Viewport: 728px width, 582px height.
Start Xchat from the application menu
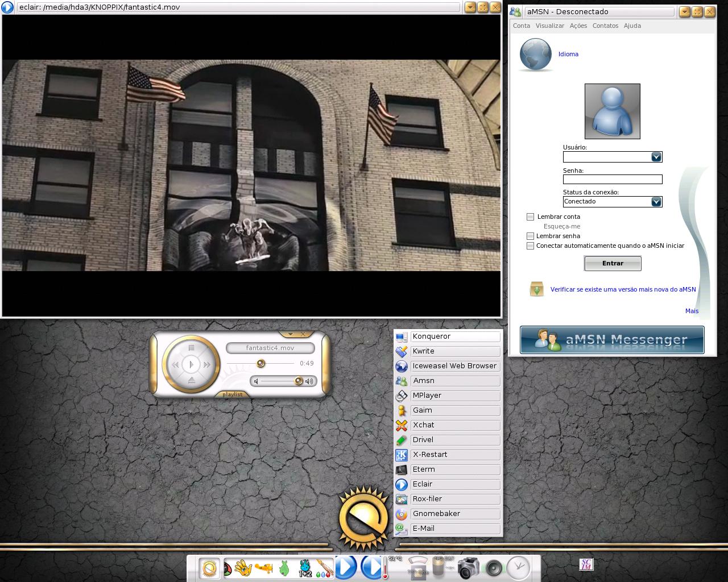pyautogui.click(x=448, y=425)
